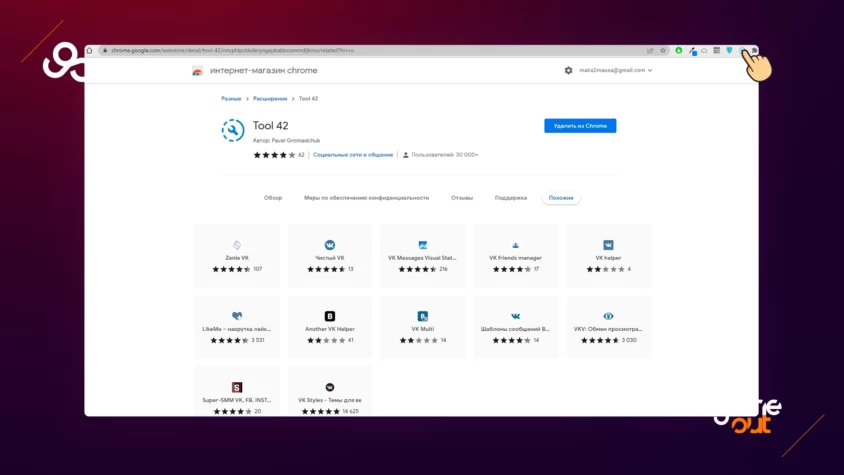Screen dimensions: 844x475
Task: Open the grid table extension icon
Action: click(716, 50)
